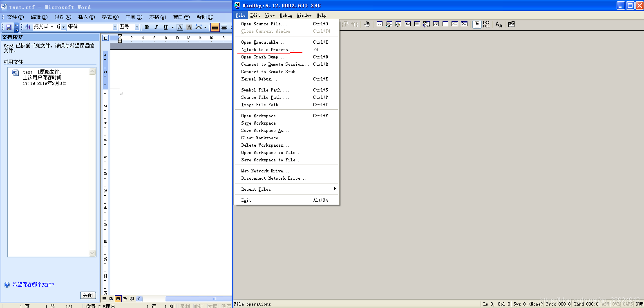Choose Kernel Debug menu item
644x308 pixels.
click(x=286, y=79)
